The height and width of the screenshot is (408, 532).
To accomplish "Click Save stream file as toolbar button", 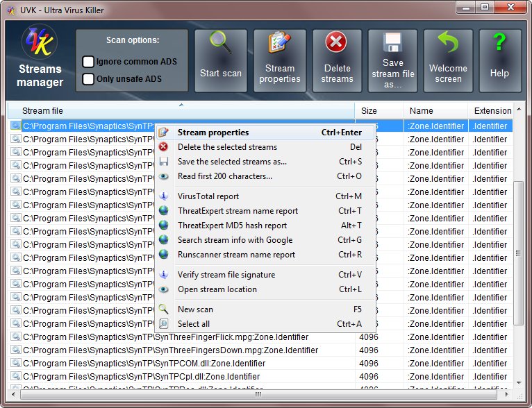I will point(392,60).
